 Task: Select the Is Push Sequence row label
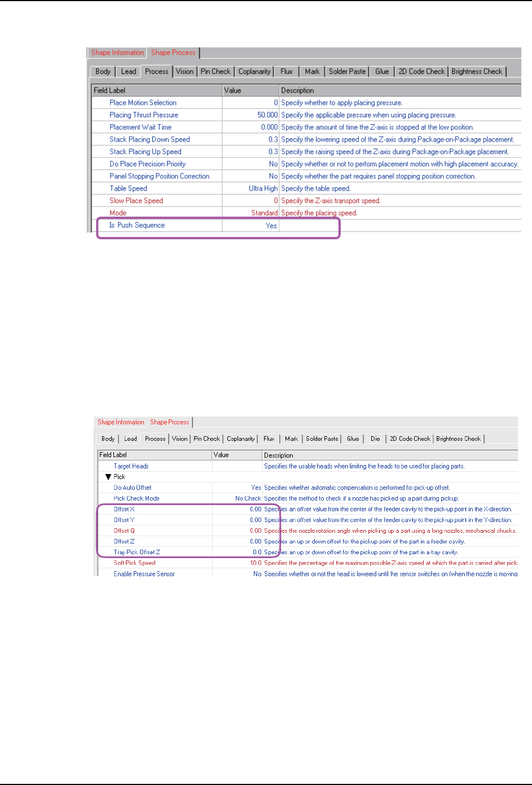pyautogui.click(x=137, y=225)
